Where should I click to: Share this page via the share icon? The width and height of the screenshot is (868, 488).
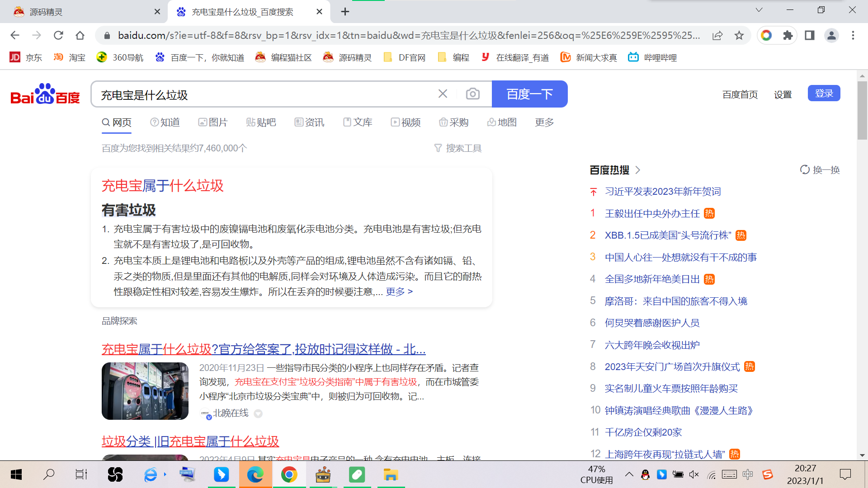(x=717, y=35)
